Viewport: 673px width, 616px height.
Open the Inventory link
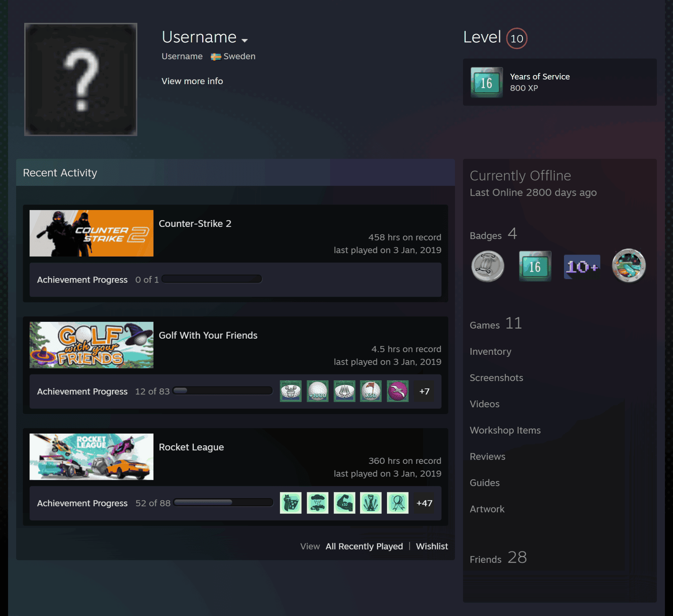(490, 351)
